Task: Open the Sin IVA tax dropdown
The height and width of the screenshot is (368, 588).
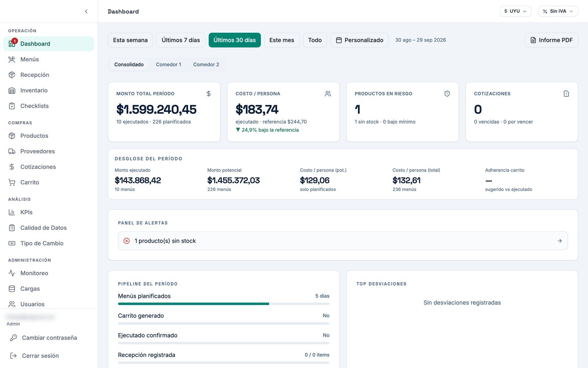Action: (558, 11)
